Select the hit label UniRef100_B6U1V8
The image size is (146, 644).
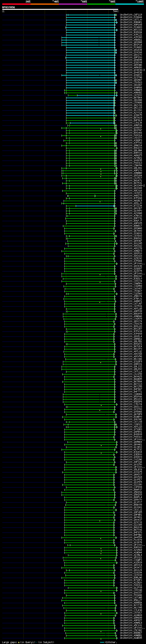click(131, 527)
